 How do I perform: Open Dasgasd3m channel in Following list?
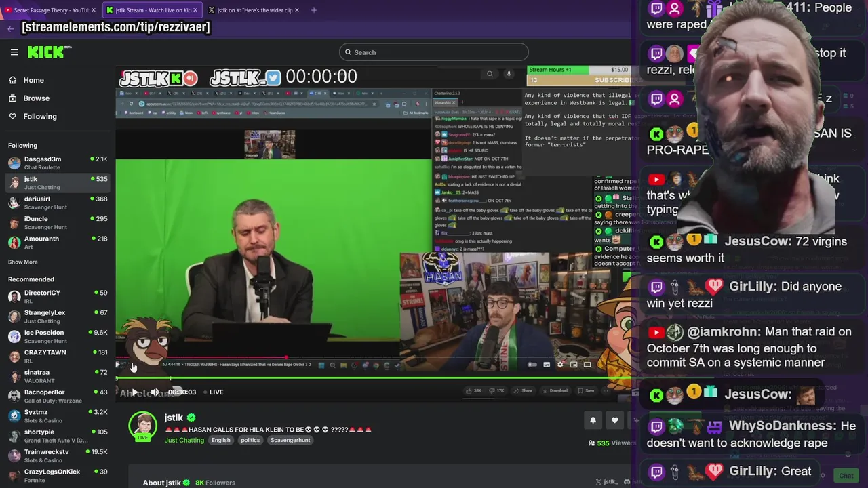coord(58,163)
